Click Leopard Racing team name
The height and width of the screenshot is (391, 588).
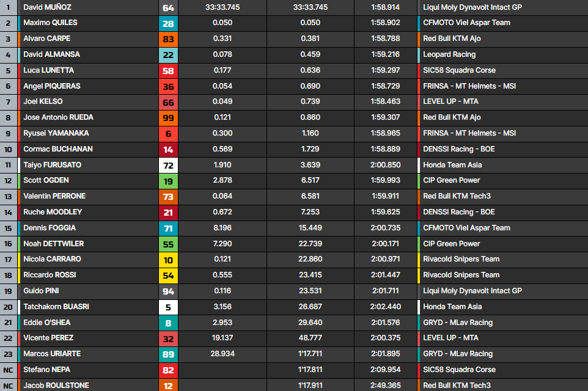click(x=448, y=54)
